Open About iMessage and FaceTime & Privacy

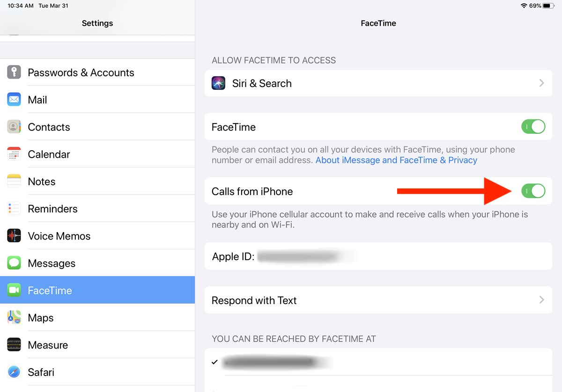pyautogui.click(x=396, y=160)
